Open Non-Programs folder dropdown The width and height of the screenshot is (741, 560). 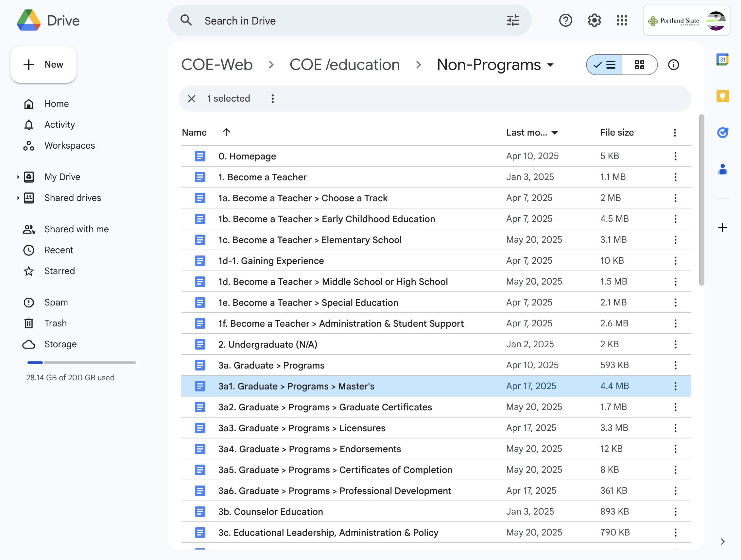click(550, 65)
